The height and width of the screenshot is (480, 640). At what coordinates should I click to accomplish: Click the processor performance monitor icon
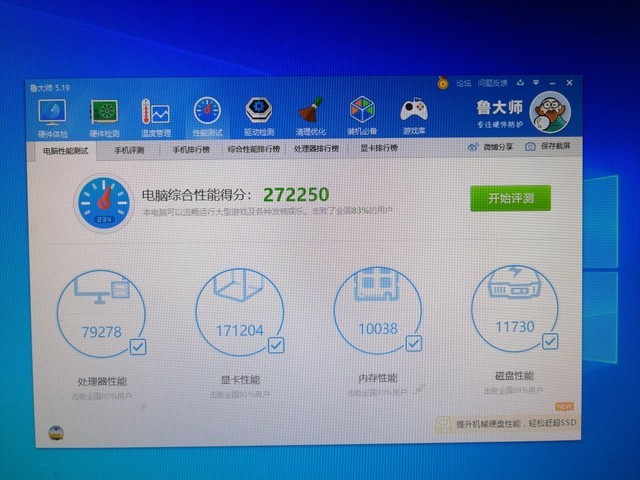click(102, 291)
